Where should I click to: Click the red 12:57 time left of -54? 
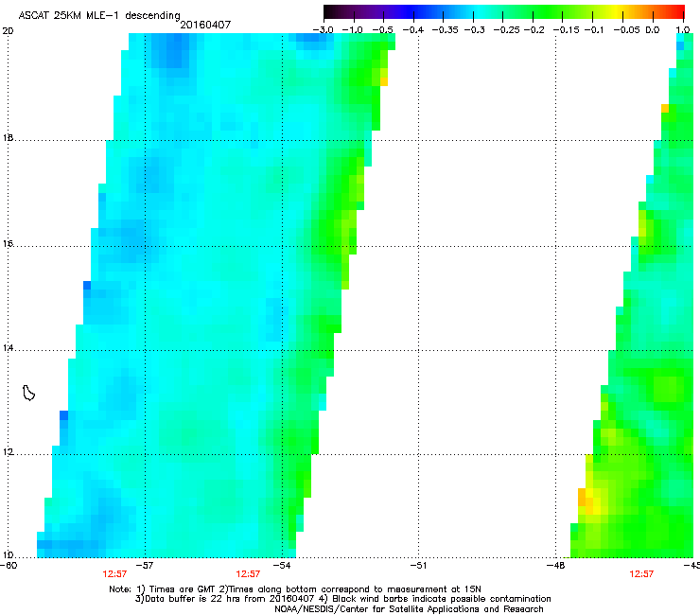248,574
